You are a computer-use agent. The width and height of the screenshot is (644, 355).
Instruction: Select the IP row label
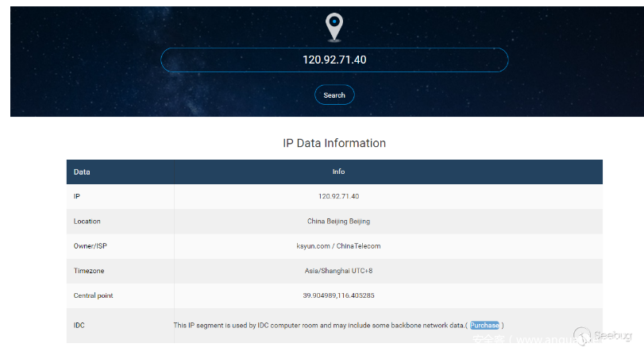coord(77,196)
